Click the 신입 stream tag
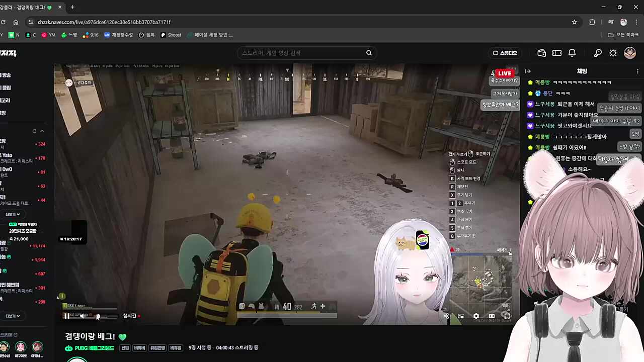 (x=124, y=348)
